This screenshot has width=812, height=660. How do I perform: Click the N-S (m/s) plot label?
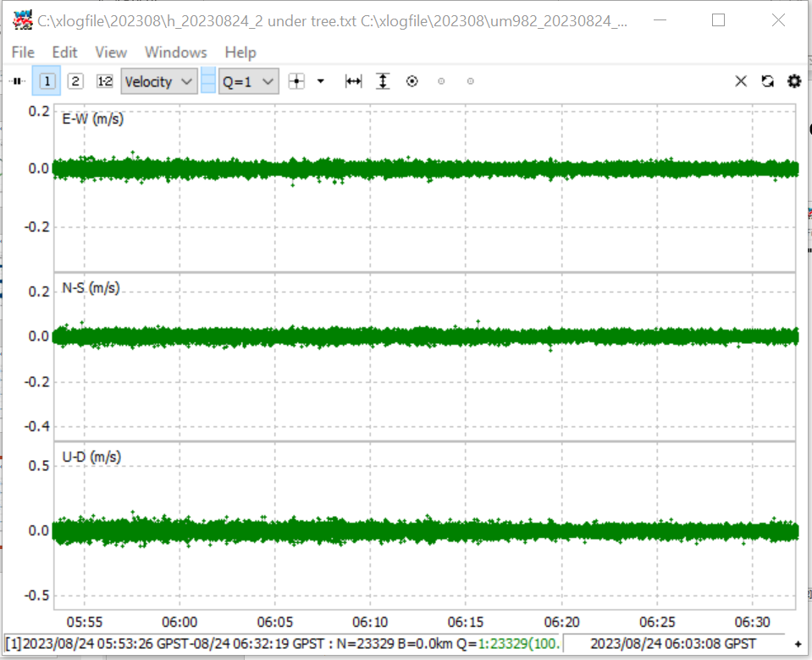point(91,288)
